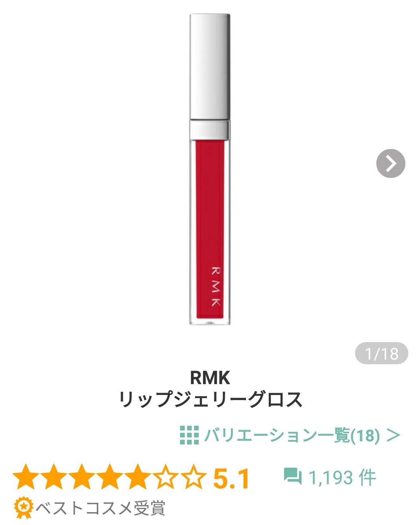This screenshot has width=420, height=525.
Task: Open the RMK brand page link
Action: [x=210, y=377]
